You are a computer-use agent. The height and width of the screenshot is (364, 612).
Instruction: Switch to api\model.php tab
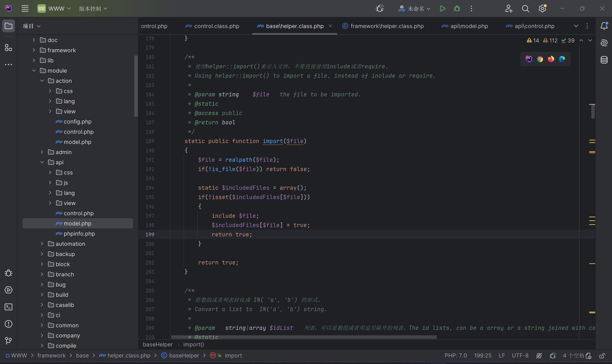(x=469, y=26)
